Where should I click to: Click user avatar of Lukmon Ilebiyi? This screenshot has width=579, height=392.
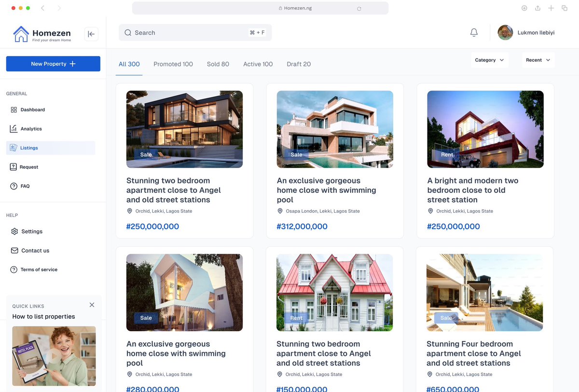pos(505,33)
